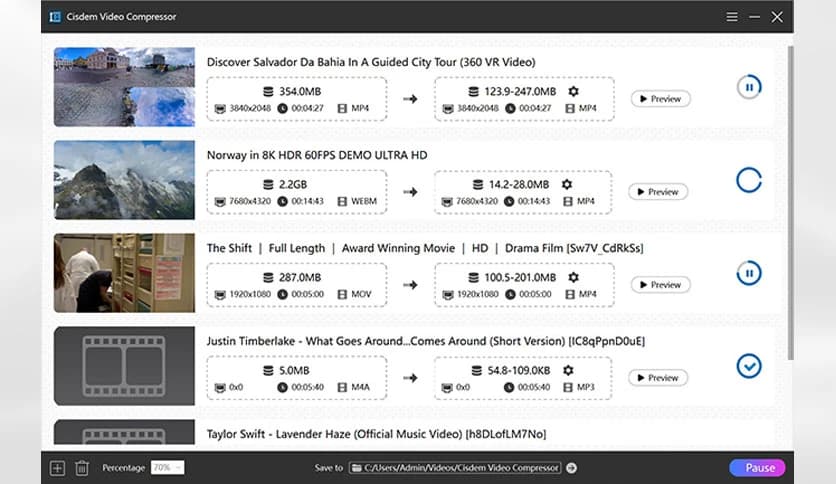The height and width of the screenshot is (484, 836).
Task: Open output settings gear for The Shift video
Action: coord(573,277)
